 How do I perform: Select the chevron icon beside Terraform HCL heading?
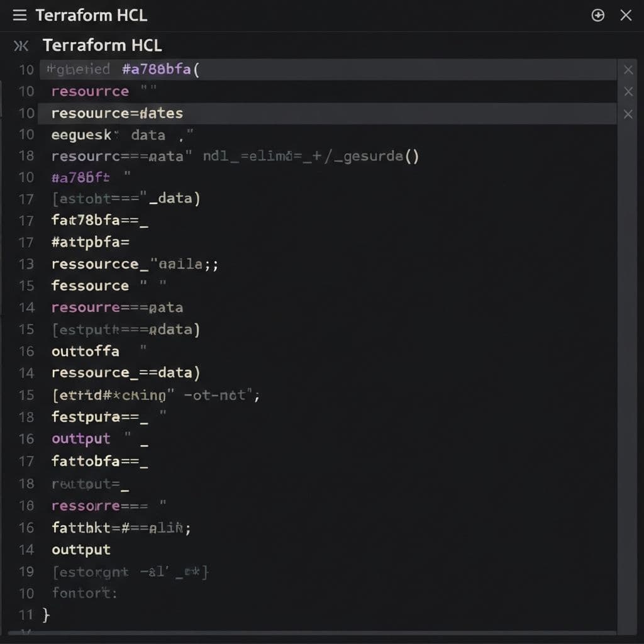pyautogui.click(x=19, y=45)
